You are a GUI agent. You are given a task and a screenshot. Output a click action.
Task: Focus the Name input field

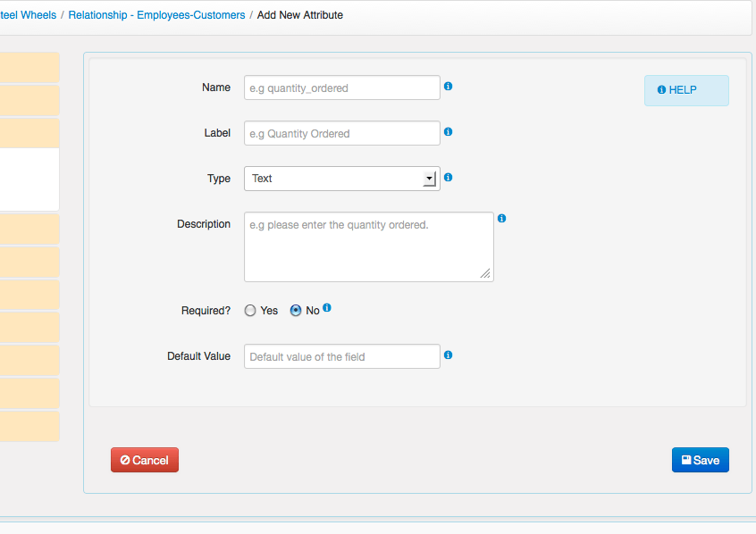[341, 88]
